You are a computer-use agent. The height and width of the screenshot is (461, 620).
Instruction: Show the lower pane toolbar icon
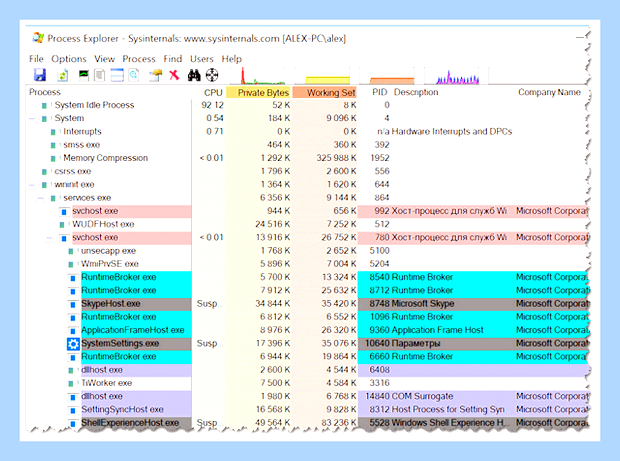point(117,75)
